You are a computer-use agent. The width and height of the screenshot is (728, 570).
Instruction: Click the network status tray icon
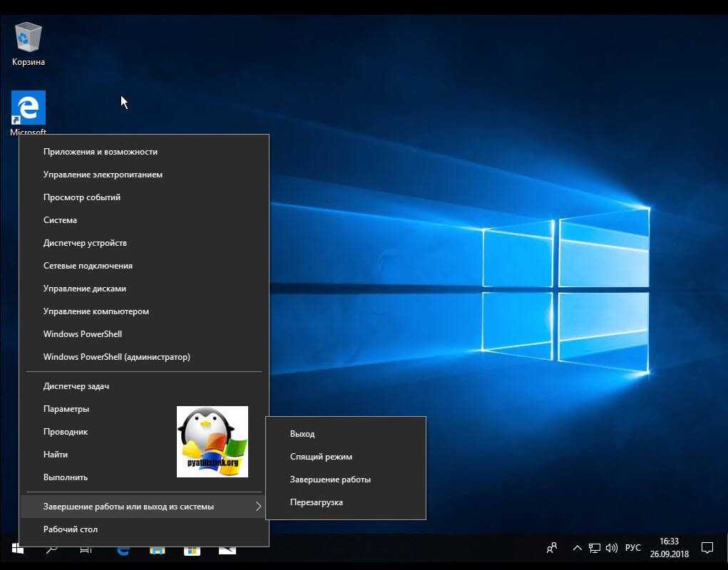tap(595, 548)
